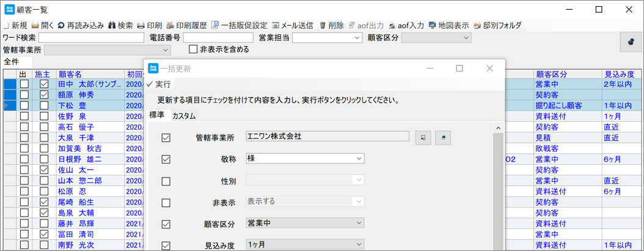Select the 標準 tab in 一括更新
Screen dimensions: 644x251
[158, 115]
